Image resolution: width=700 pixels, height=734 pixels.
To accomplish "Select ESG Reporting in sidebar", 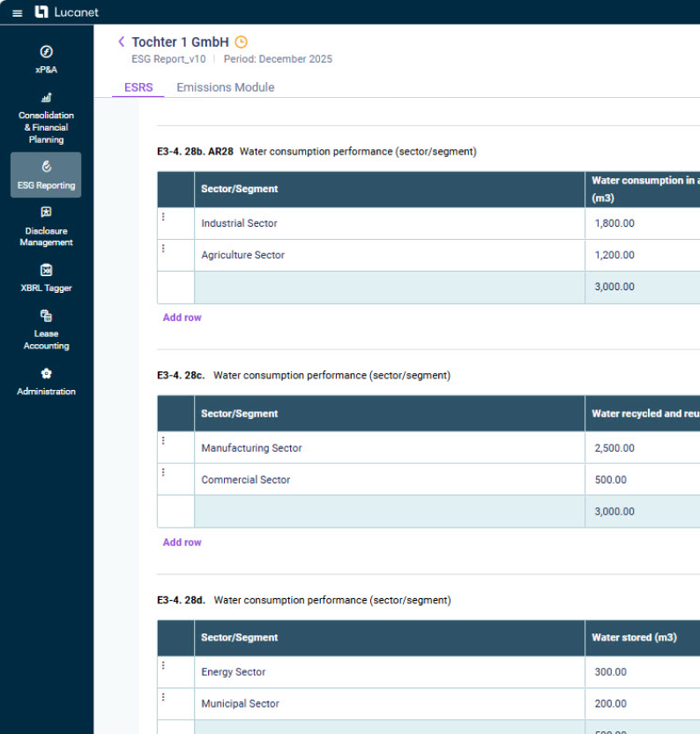I will [46, 175].
